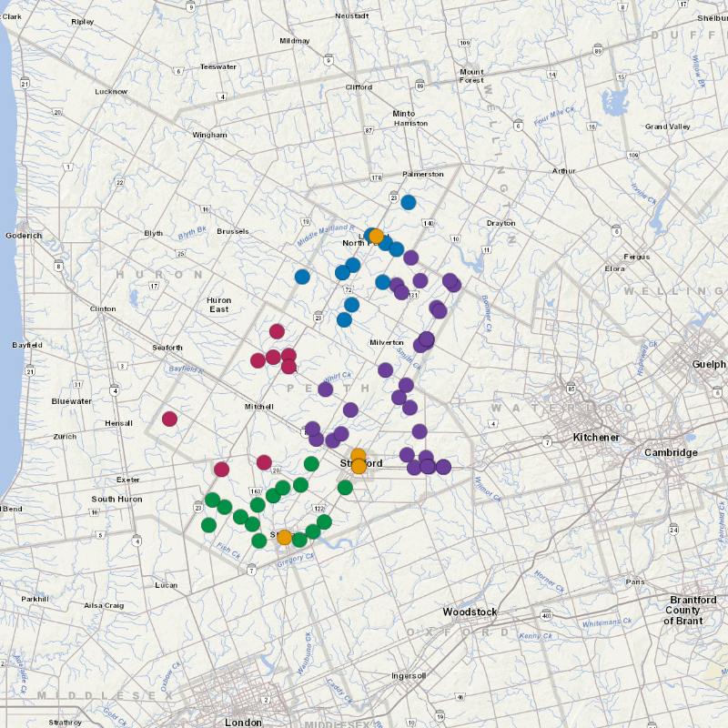728x728 pixels.
Task: Click the Neustadt town label
Action: 352,15
